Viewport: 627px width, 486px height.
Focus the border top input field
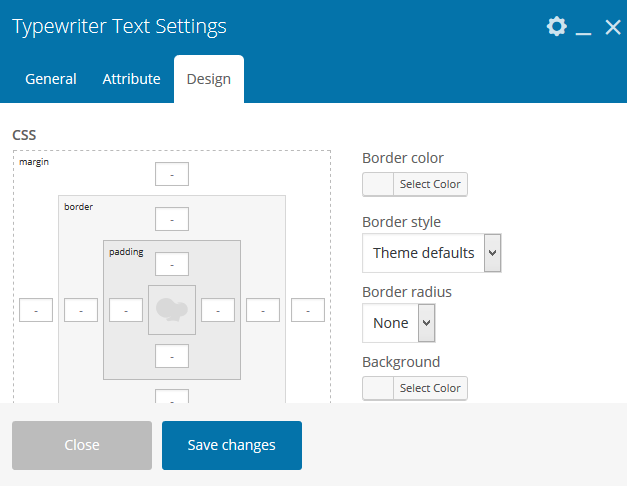point(172,219)
